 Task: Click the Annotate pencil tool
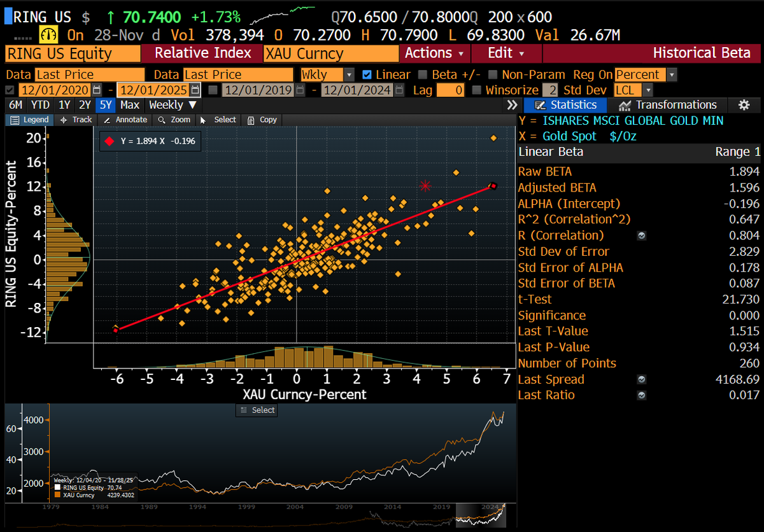point(125,120)
